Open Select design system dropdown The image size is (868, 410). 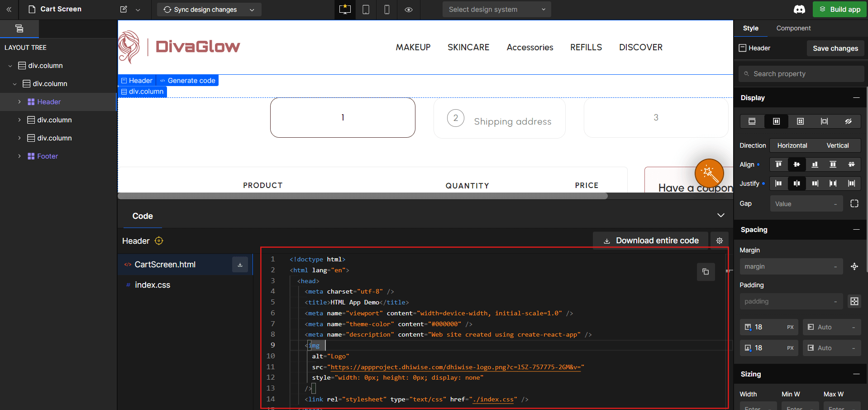(496, 10)
